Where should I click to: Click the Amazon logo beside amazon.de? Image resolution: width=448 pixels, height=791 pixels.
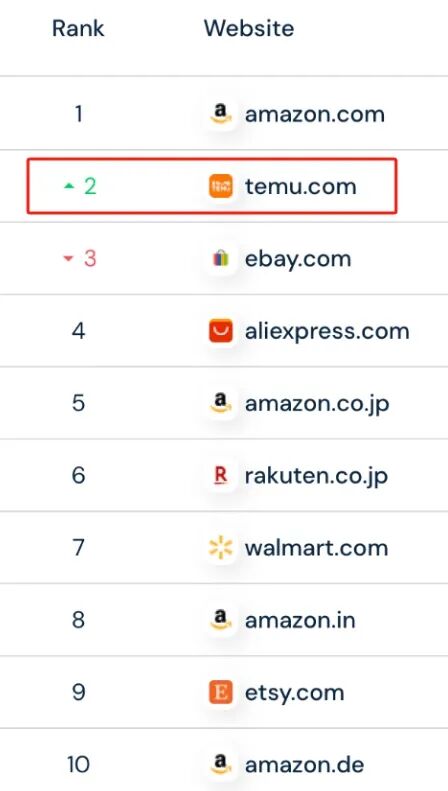[x=221, y=765]
